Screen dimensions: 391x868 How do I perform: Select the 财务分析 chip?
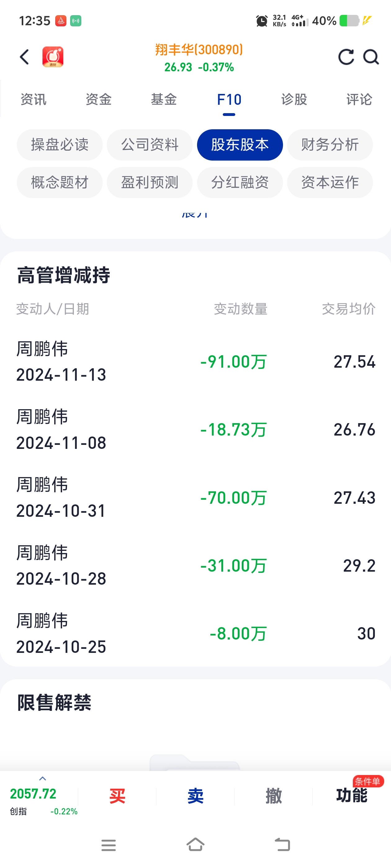(330, 145)
